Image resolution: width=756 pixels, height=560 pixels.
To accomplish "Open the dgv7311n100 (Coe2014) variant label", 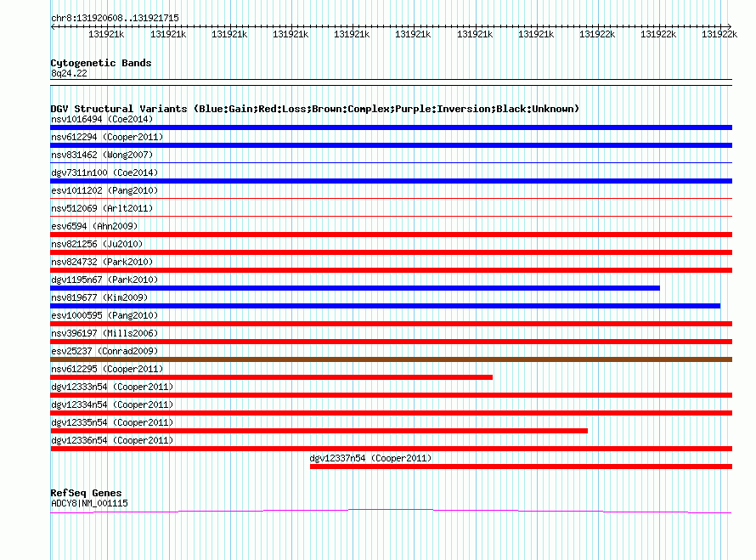I will pos(104,173).
